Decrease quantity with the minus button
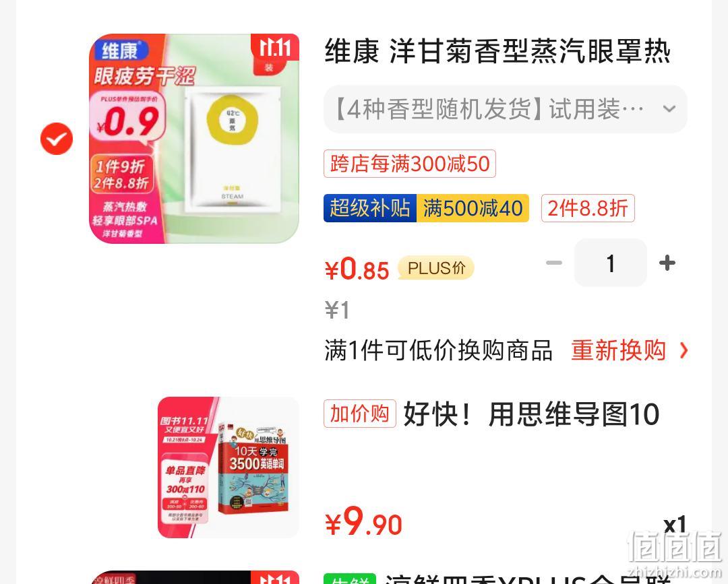Image resolution: width=728 pixels, height=584 pixels. pyautogui.click(x=554, y=263)
